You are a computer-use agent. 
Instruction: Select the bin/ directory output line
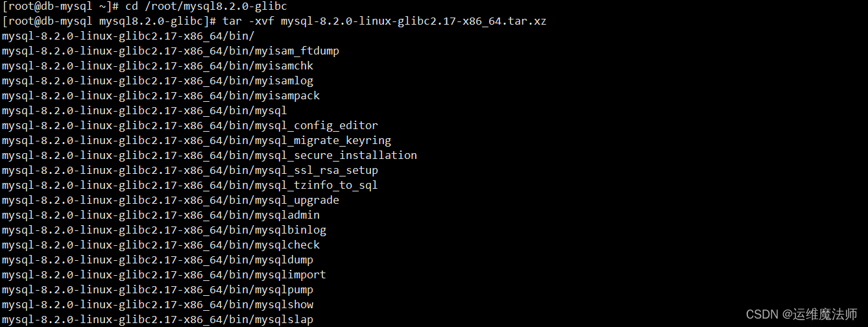point(128,36)
